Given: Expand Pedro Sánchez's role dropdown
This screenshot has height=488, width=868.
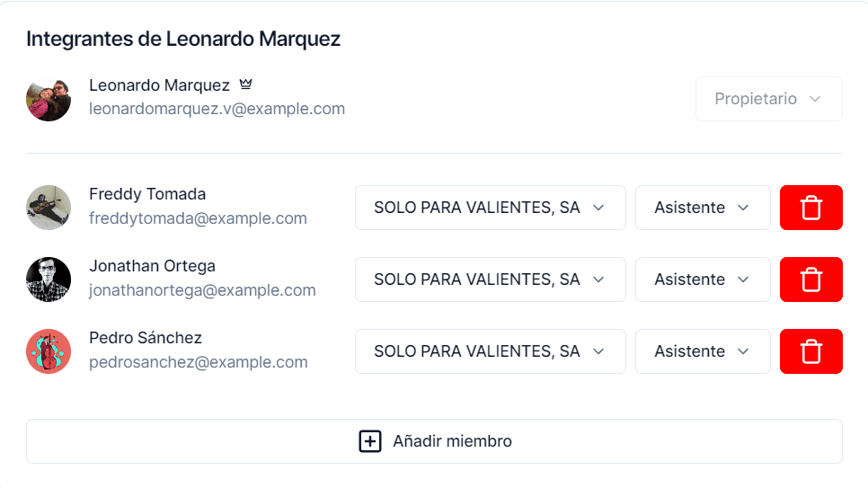Looking at the screenshot, I should (702, 351).
